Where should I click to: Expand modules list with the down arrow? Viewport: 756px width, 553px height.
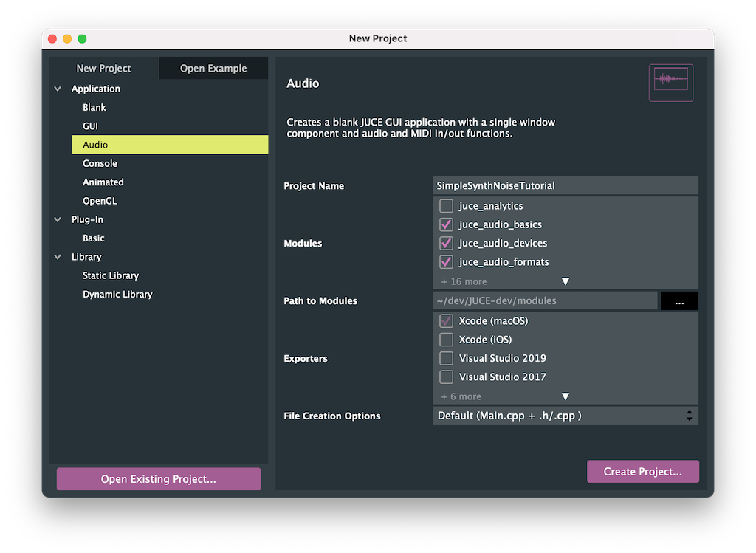[x=566, y=281]
